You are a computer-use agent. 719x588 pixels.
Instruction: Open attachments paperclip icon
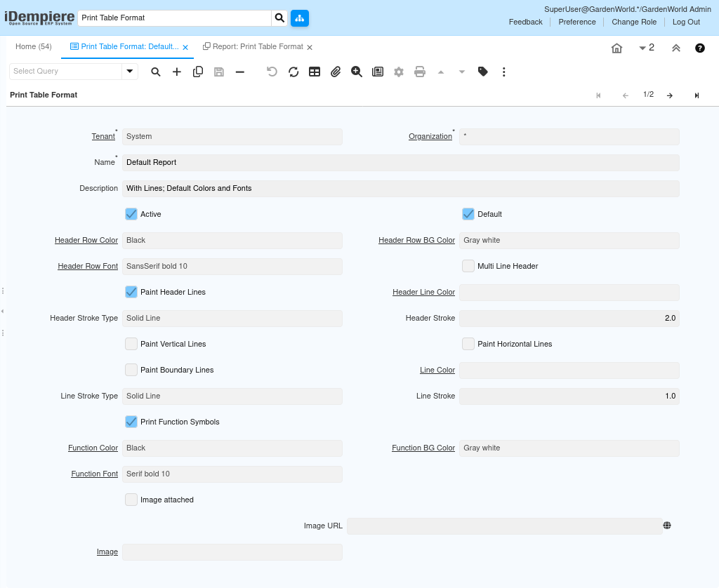click(x=336, y=72)
